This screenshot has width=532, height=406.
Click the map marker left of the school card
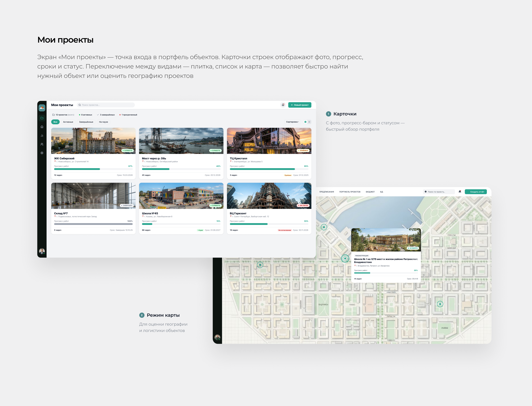[345, 258]
